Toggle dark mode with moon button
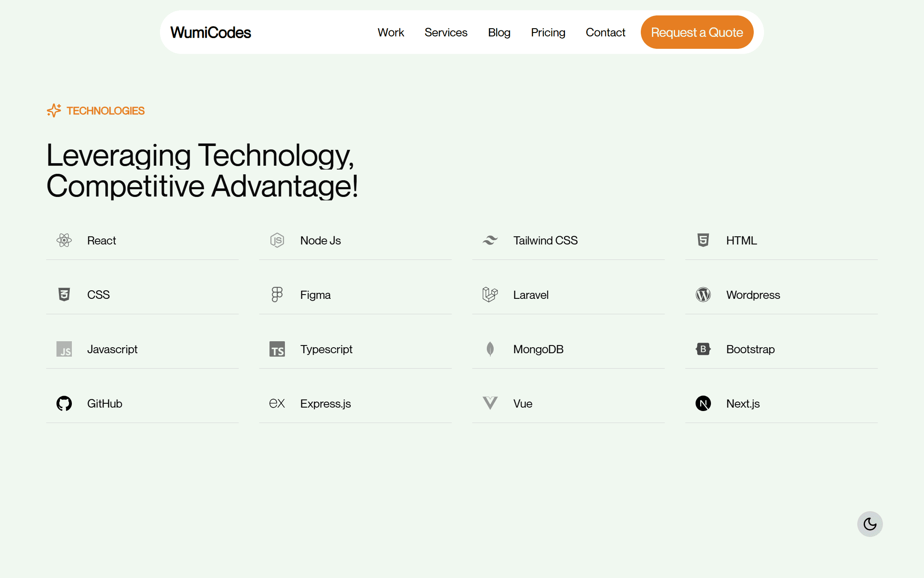 coord(870,524)
